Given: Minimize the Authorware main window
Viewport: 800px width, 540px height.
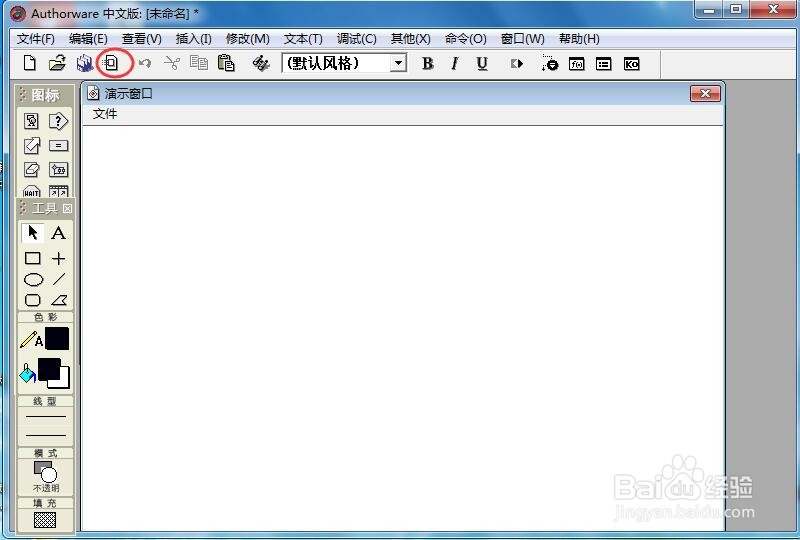Looking at the screenshot, I should [x=709, y=9].
